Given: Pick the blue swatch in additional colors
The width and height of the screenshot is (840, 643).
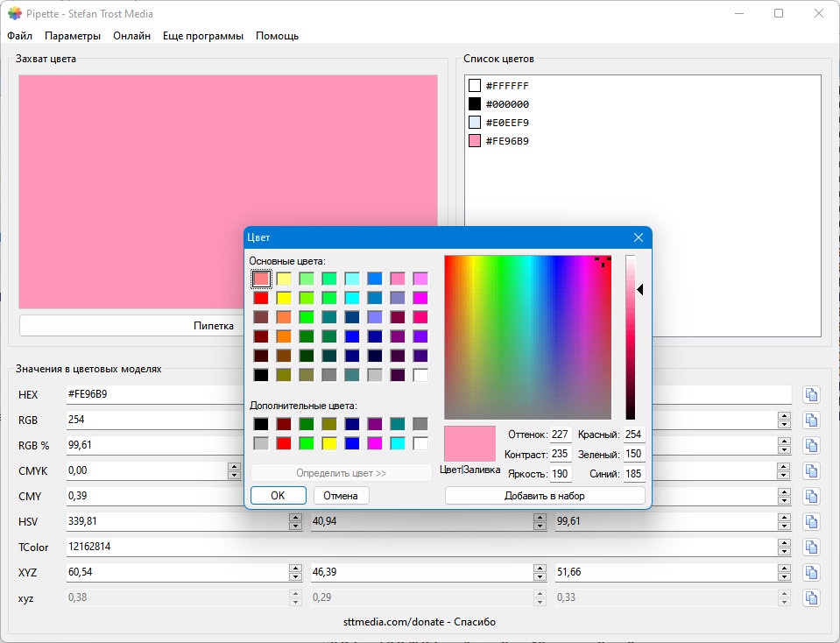Looking at the screenshot, I should [352, 443].
